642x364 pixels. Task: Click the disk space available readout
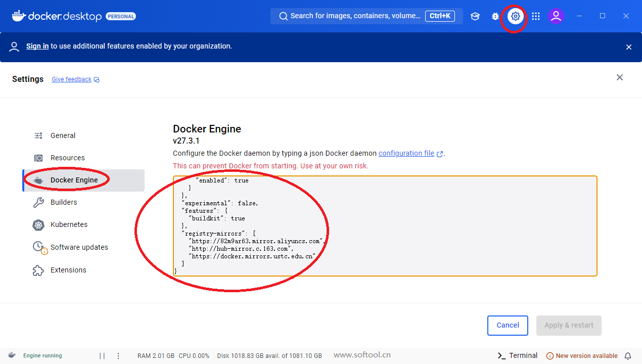coord(269,356)
